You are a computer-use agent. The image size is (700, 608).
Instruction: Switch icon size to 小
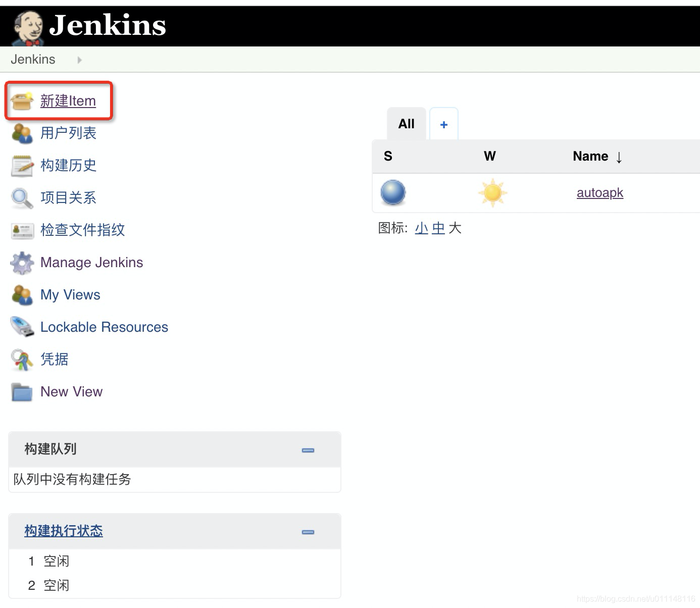click(x=422, y=228)
